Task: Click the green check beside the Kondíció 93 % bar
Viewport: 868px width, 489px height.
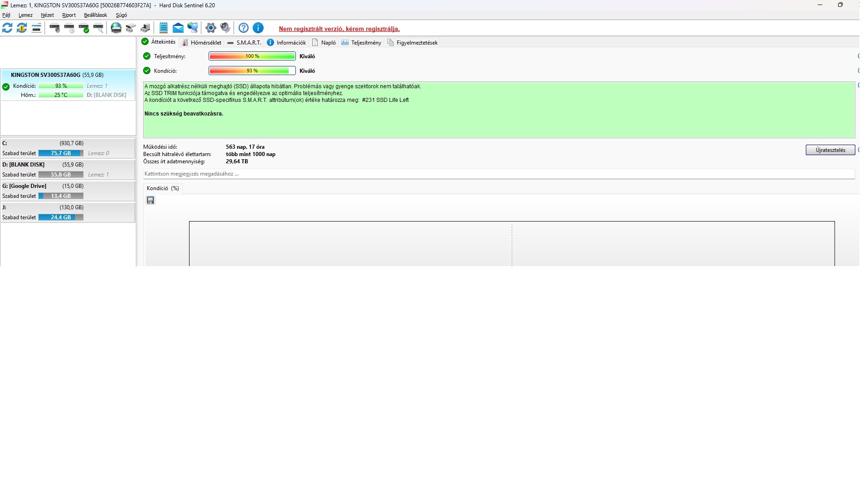Action: click(146, 71)
